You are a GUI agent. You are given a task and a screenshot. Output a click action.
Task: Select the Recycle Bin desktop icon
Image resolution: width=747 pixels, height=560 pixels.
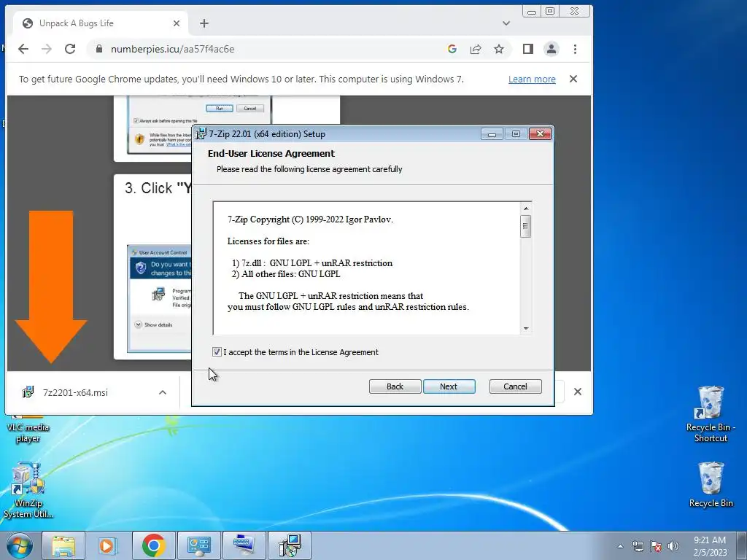click(x=711, y=484)
